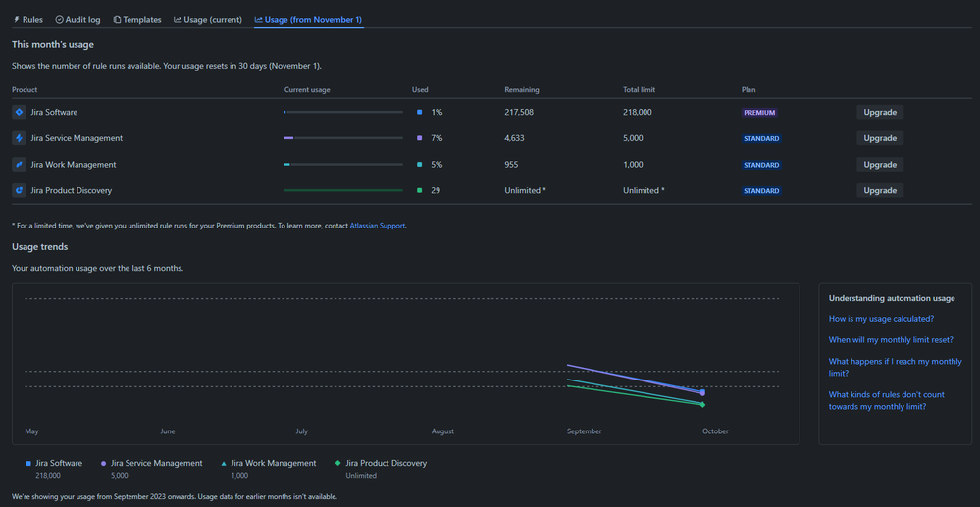980x507 pixels.
Task: Click the checkmark circle icon for Audit log
Action: [60, 20]
